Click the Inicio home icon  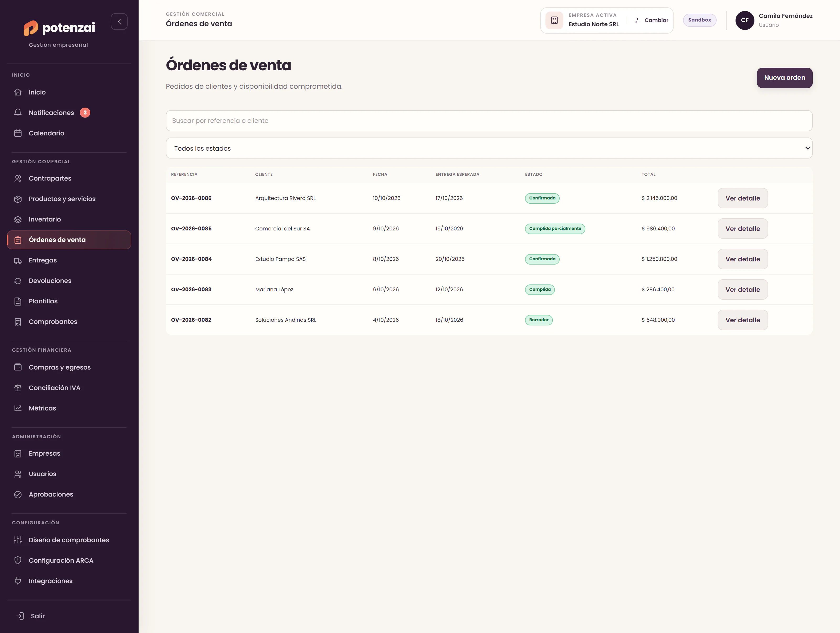[x=18, y=92]
